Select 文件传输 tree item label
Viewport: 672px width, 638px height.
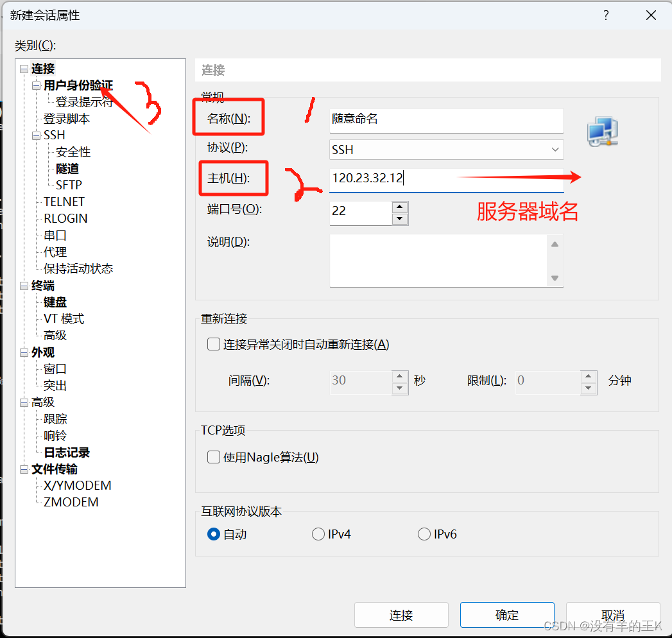point(55,469)
